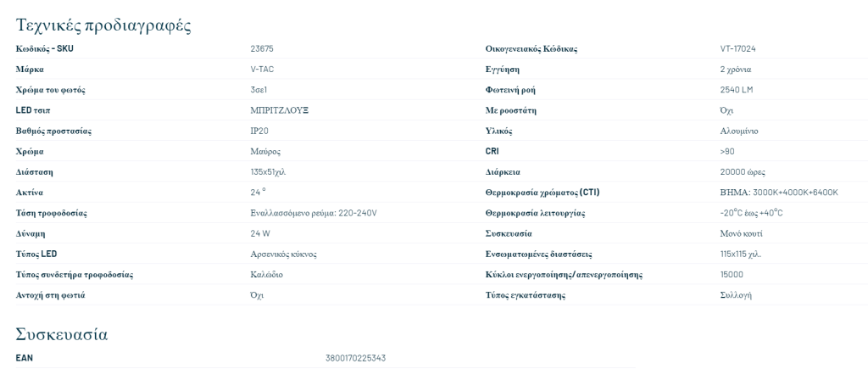Select the 115x115 χιλ. cutout dimensions value
This screenshot has width=868, height=369.
pos(744,254)
